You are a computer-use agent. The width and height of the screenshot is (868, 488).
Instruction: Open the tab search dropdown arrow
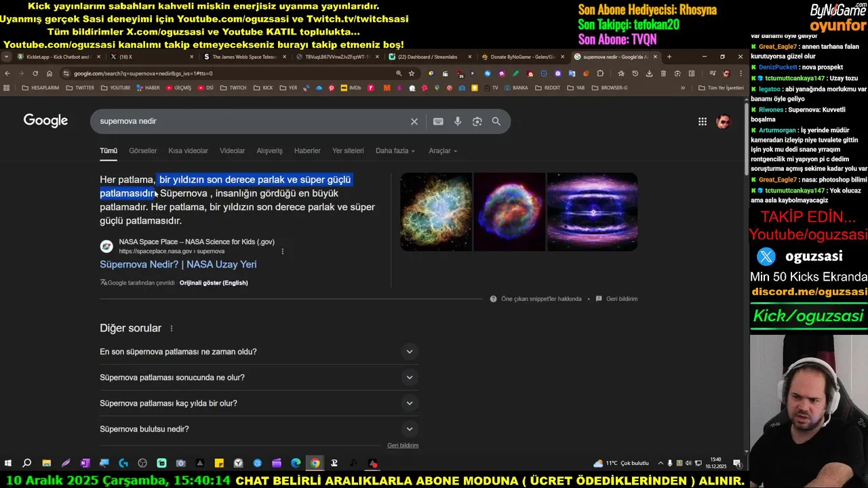tap(7, 57)
